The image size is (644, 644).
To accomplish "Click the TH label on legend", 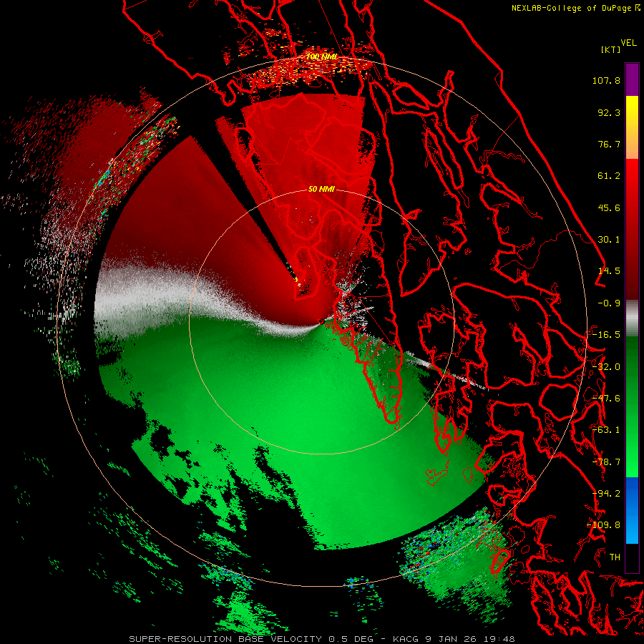I will (x=615, y=557).
